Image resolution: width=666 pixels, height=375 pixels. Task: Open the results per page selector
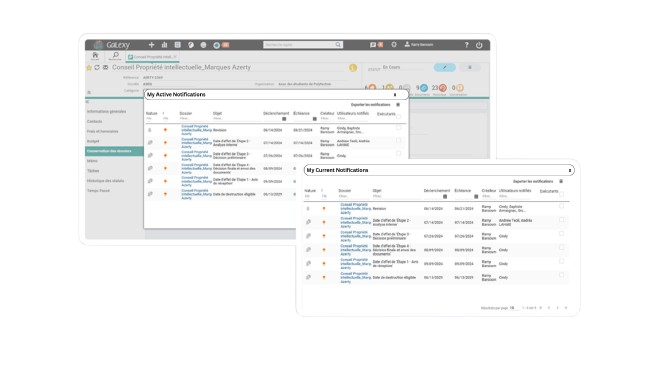[513, 308]
